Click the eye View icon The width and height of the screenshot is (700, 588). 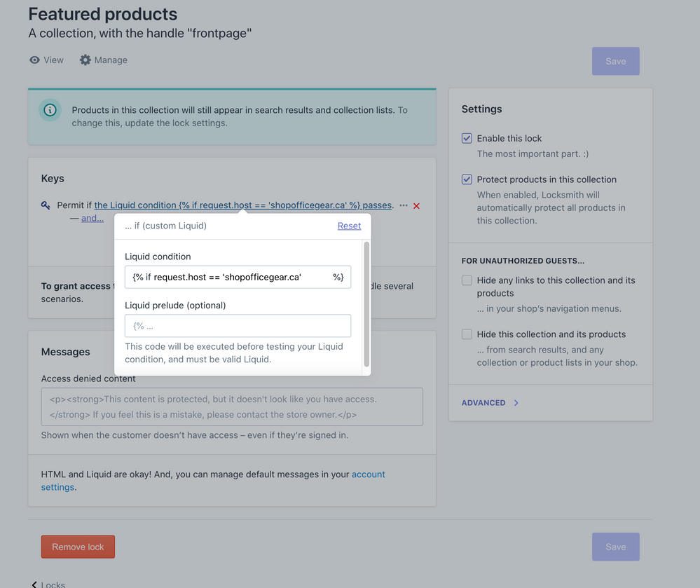pos(34,60)
